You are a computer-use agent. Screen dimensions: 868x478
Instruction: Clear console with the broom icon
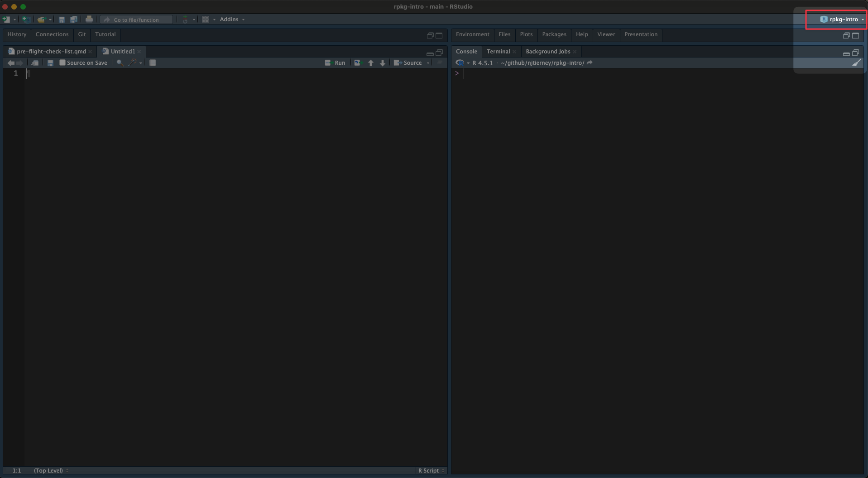[x=856, y=63]
